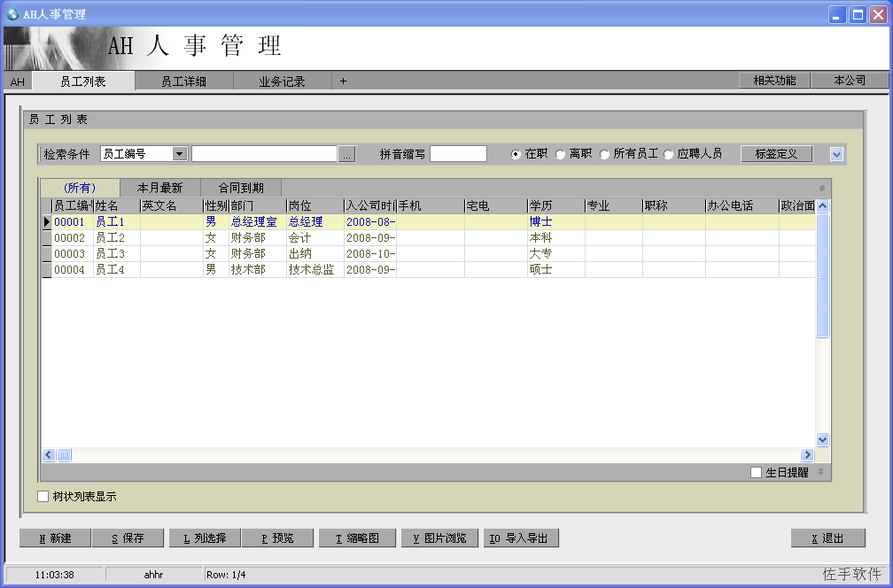This screenshot has width=893, height=588.
Task: Click the 预览 button
Action: tap(277, 538)
